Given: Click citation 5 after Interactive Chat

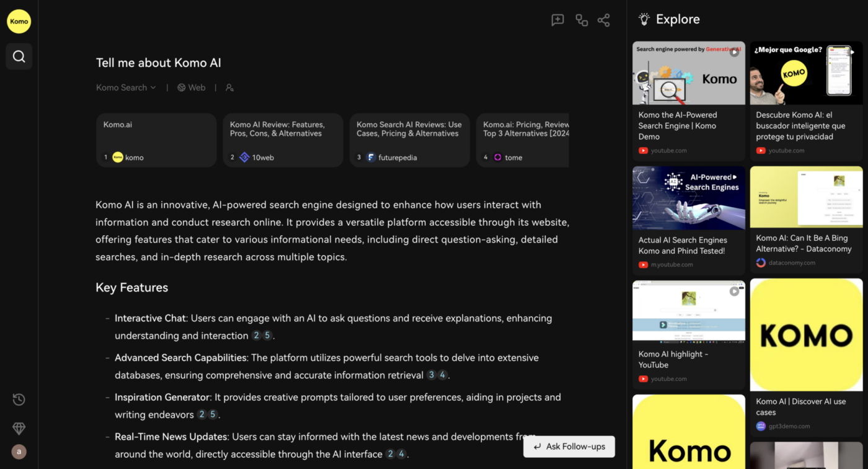Looking at the screenshot, I should [267, 336].
